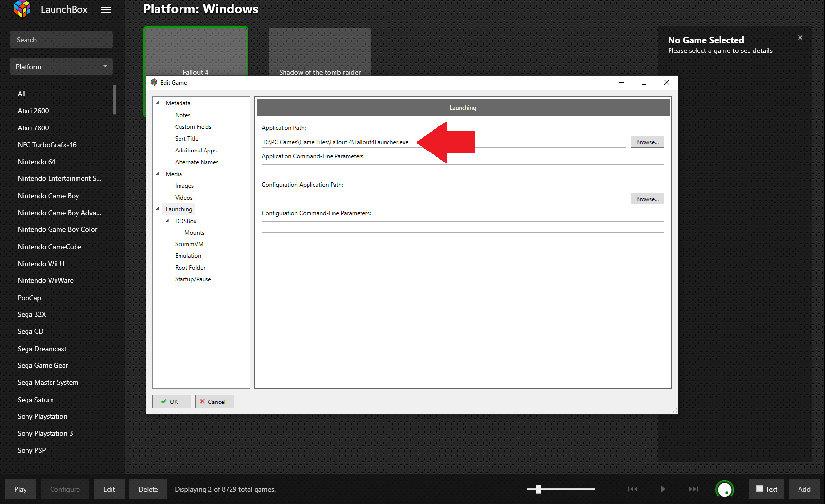Select NEC TurboGrafx-16 platform
This screenshot has height=504, width=825.
coord(47,145)
